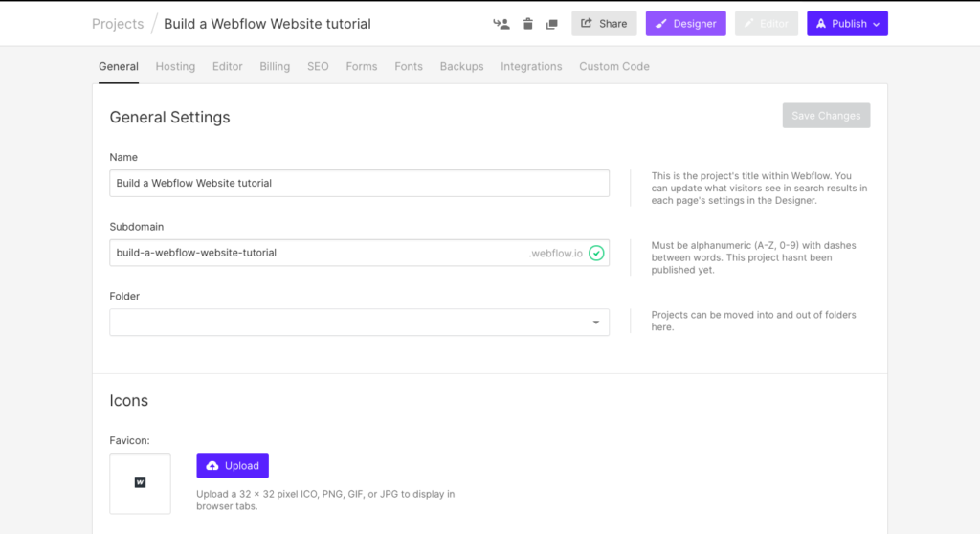Click the Folder dropdown arrow

(x=596, y=323)
